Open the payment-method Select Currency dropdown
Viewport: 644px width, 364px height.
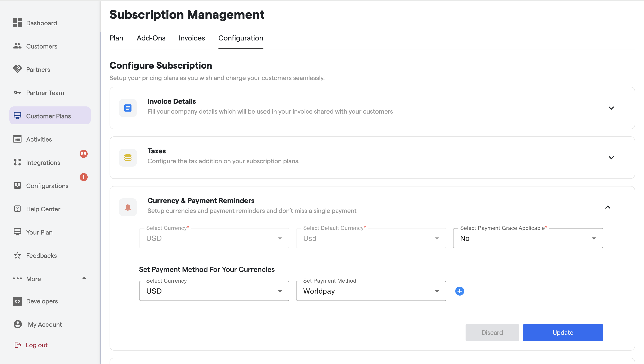[214, 291]
